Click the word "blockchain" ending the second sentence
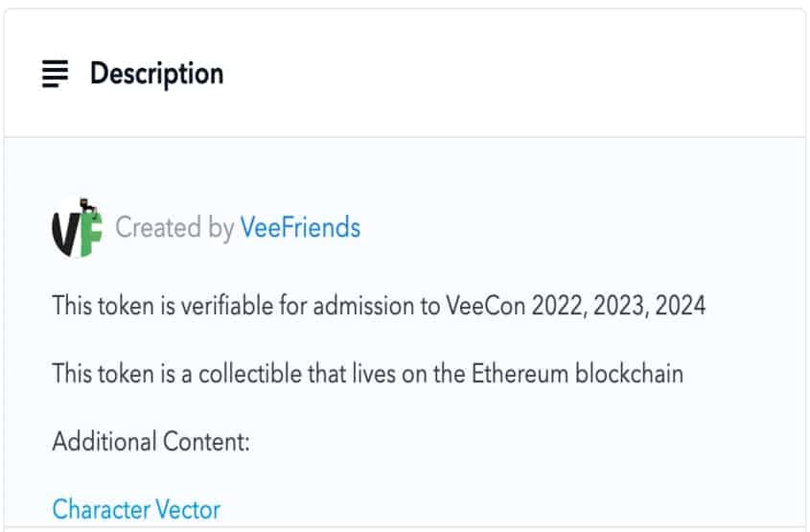 pyautogui.click(x=629, y=374)
